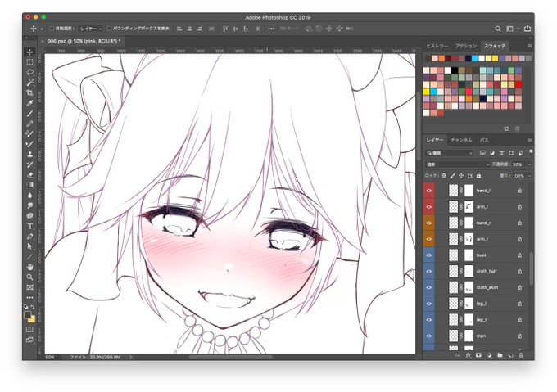Hide the cloth_skirt layer
This screenshot has width=557, height=392.
click(428, 287)
